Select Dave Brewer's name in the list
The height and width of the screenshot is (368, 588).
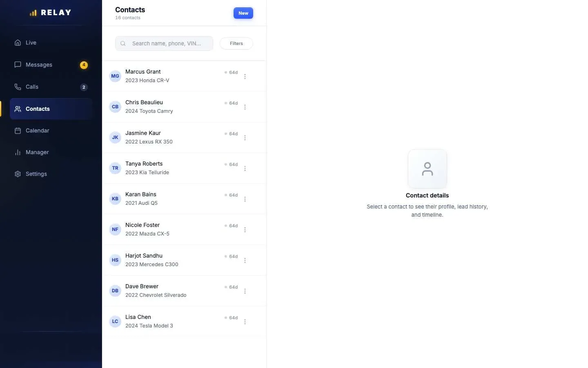142,286
